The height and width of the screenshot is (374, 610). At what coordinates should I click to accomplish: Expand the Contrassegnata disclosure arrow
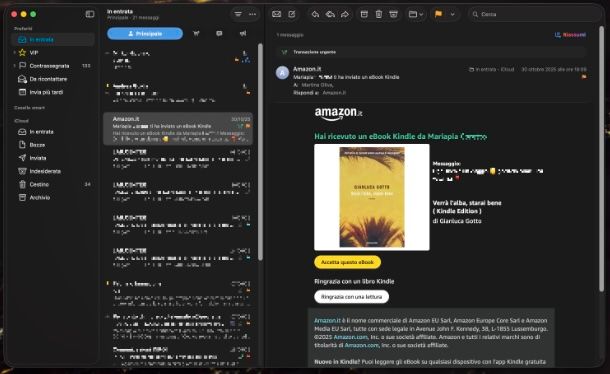click(14, 66)
